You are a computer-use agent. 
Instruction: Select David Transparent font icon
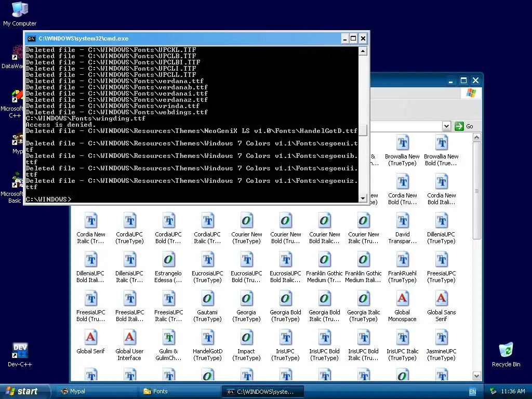click(403, 228)
